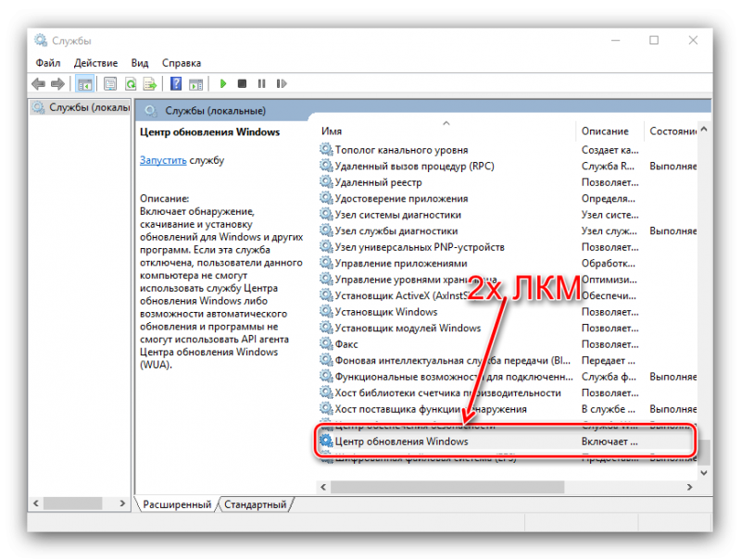This screenshot has width=741, height=560.
Task: Click horizontal scrollbar left arrow in services list
Action: coord(323,487)
